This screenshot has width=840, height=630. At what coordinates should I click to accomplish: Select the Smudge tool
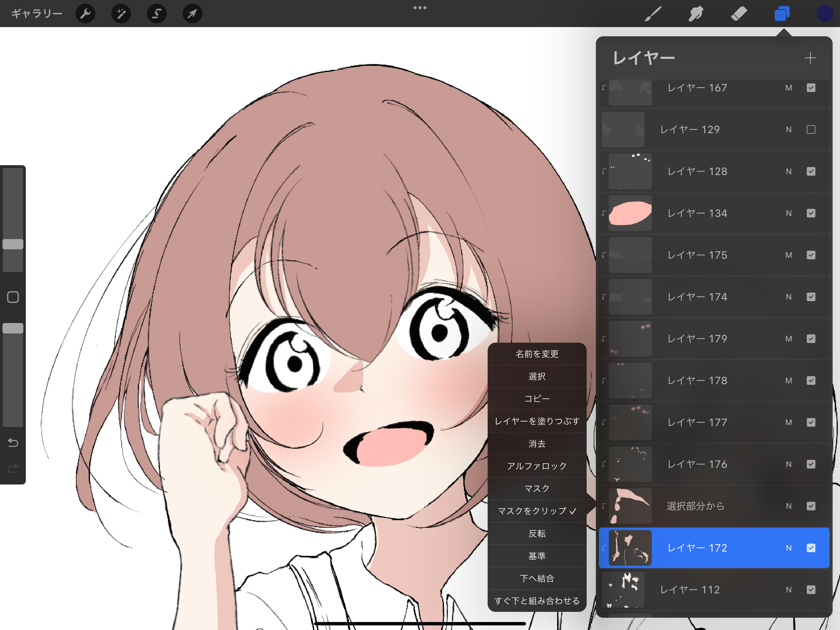pos(696,14)
